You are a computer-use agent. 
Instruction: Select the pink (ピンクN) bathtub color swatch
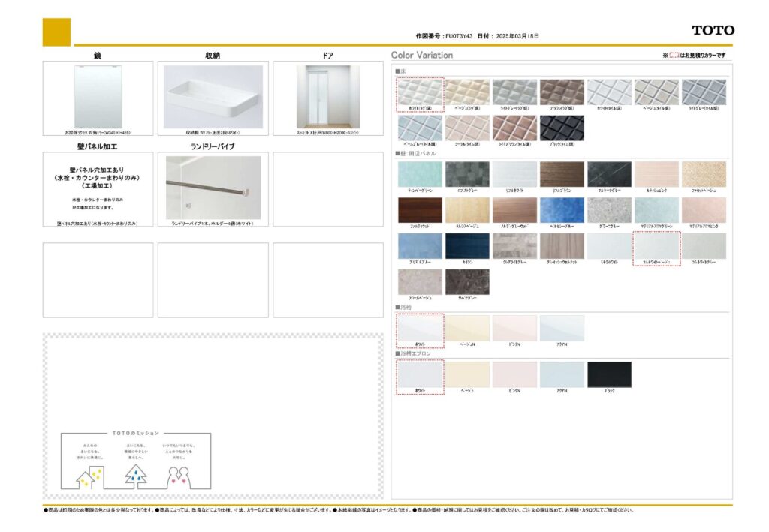pyautogui.click(x=514, y=328)
